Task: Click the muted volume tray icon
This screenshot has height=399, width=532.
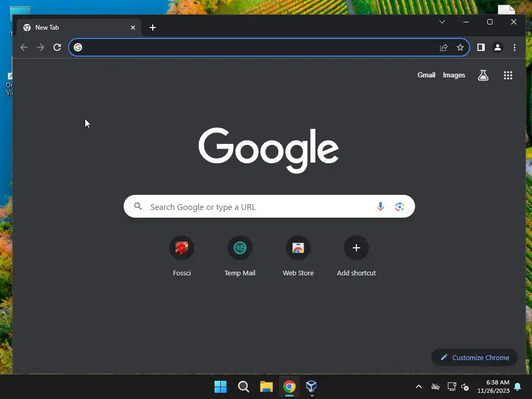Action: click(x=465, y=387)
